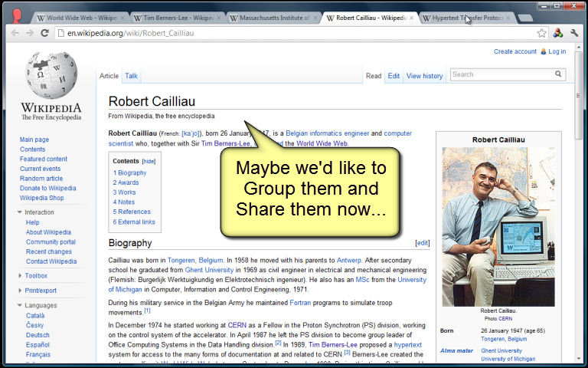Click the Log in link
588x368 pixels.
(x=557, y=51)
